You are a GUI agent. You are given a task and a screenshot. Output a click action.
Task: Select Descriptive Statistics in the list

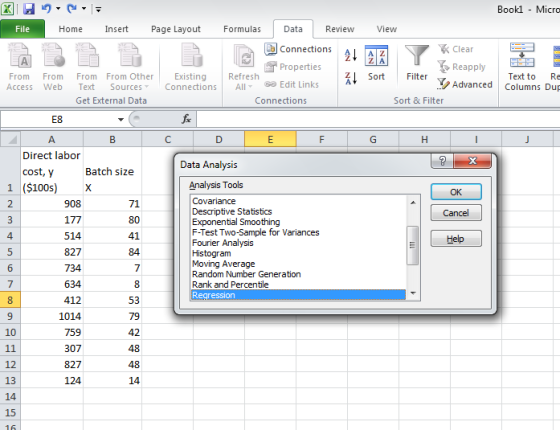coord(298,211)
